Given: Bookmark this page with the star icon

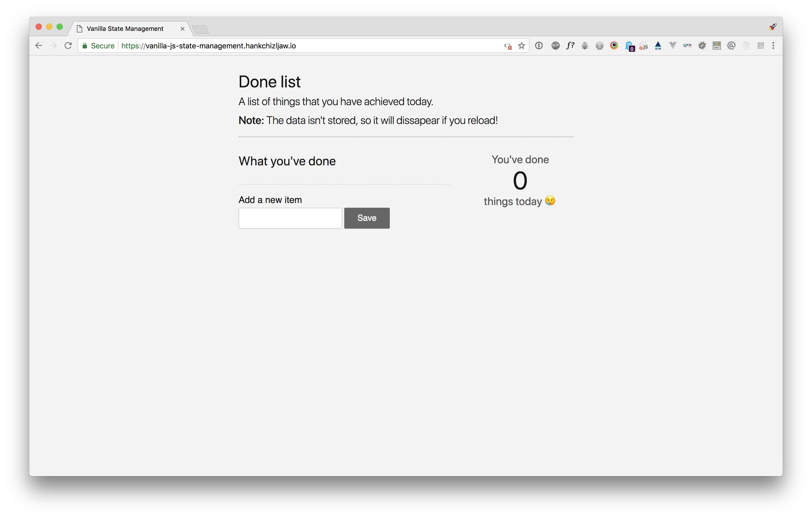Looking at the screenshot, I should (521, 46).
